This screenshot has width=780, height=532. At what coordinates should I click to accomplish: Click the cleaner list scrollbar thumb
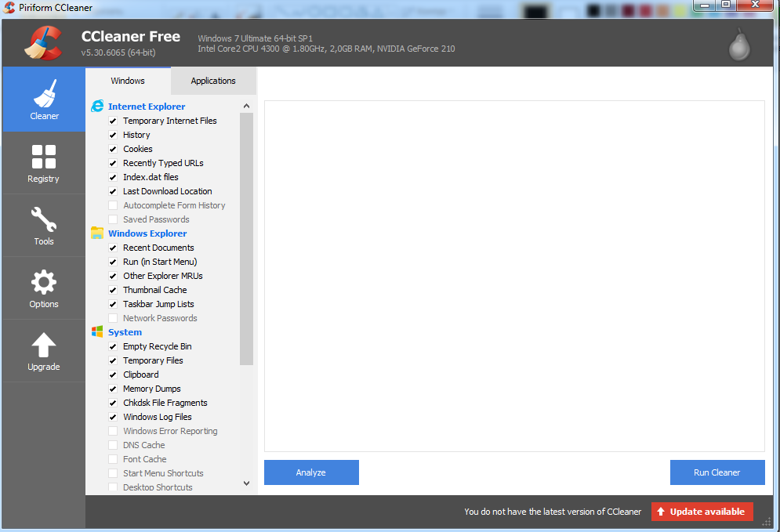click(x=246, y=239)
